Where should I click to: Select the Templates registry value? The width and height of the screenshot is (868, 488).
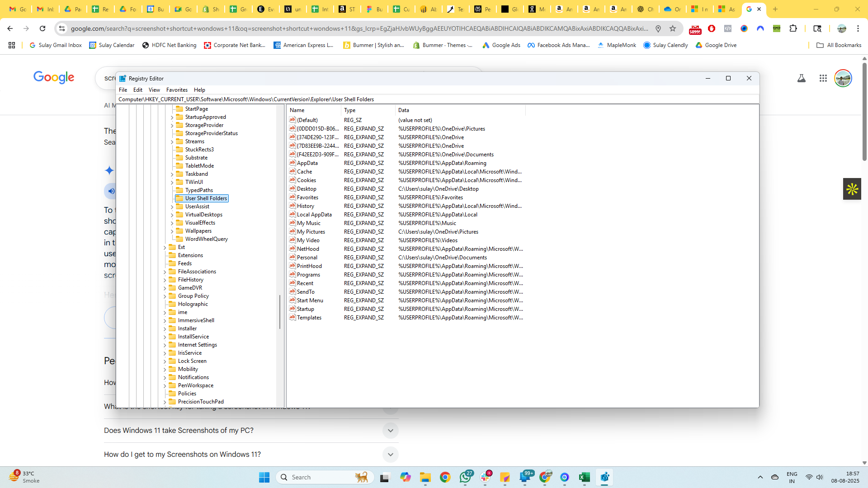(309, 318)
